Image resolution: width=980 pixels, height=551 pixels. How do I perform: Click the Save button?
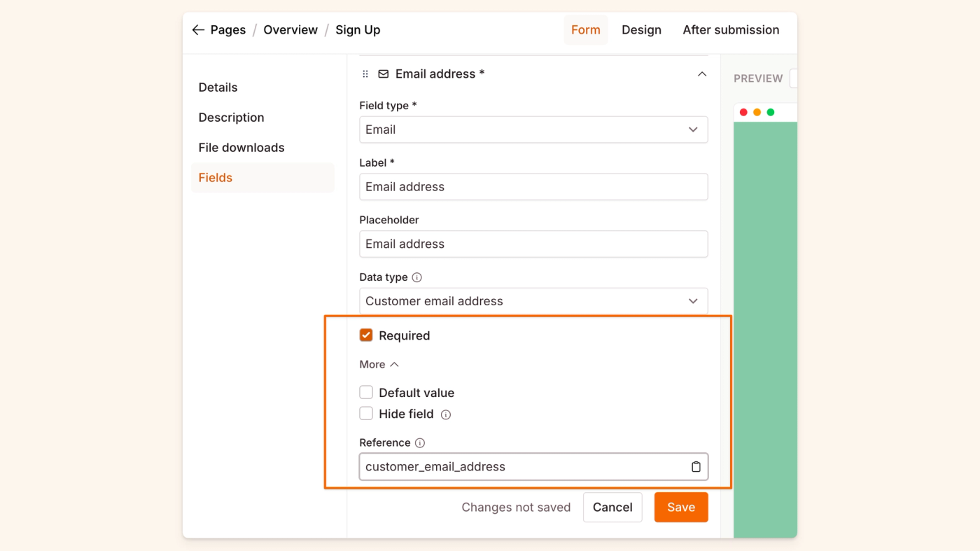click(x=681, y=508)
